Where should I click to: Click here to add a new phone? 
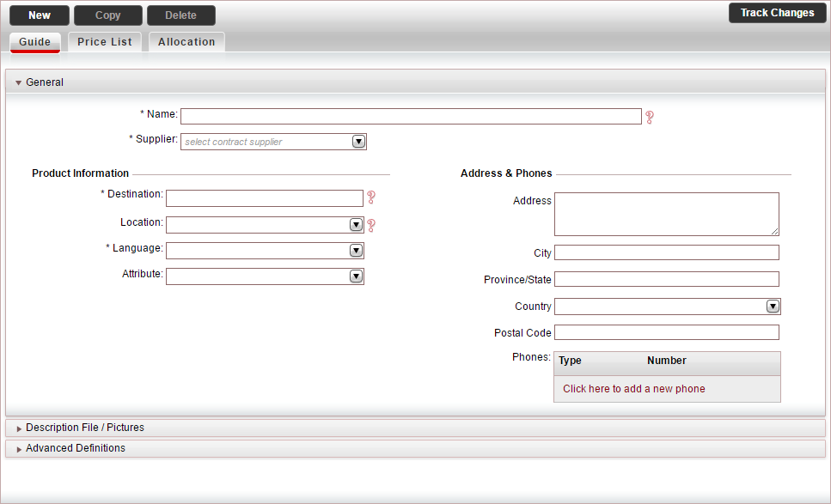[634, 389]
